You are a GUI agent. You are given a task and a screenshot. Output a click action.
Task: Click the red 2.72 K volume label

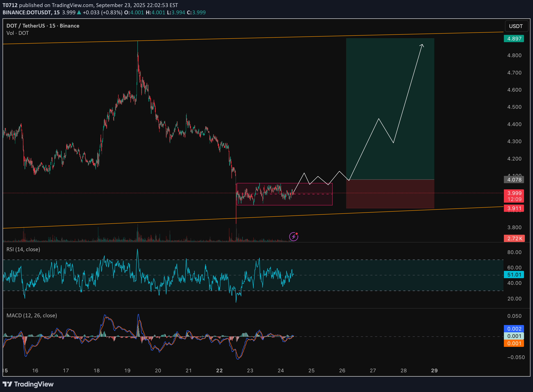click(514, 239)
